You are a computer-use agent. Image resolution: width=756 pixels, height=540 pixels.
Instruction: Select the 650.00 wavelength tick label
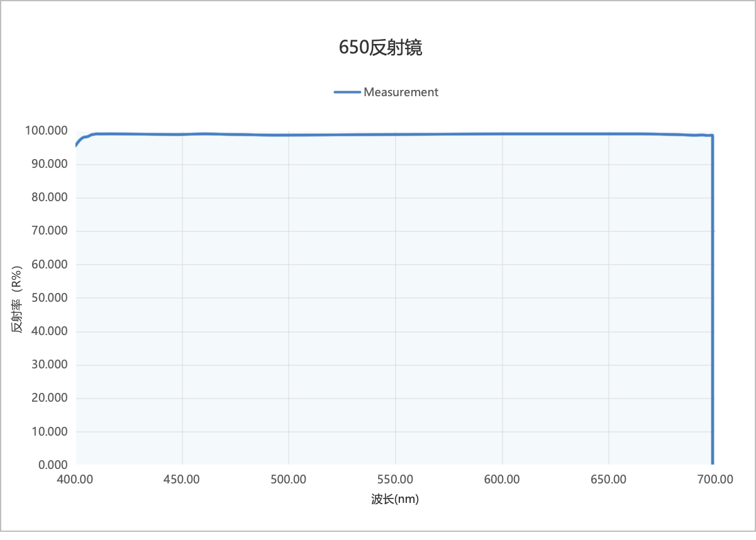pos(608,478)
